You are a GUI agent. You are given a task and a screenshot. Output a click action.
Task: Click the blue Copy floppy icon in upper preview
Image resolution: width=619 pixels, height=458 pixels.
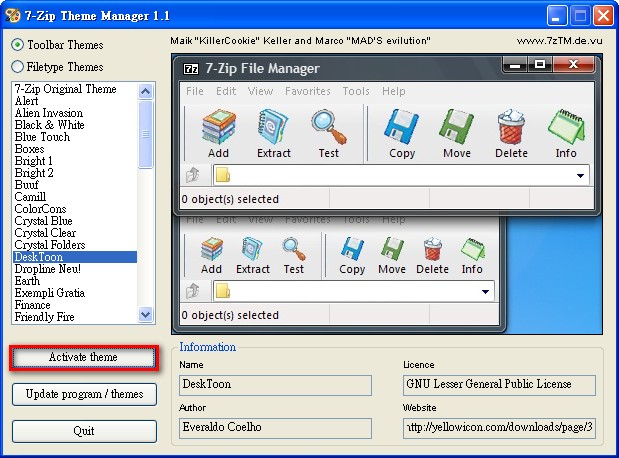(401, 126)
